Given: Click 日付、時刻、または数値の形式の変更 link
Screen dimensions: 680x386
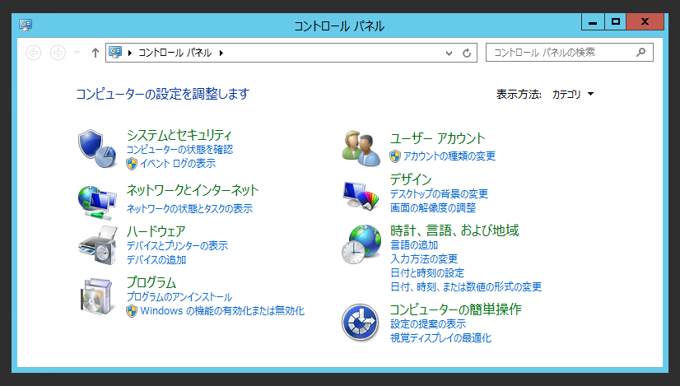Looking at the screenshot, I should pos(466,287).
